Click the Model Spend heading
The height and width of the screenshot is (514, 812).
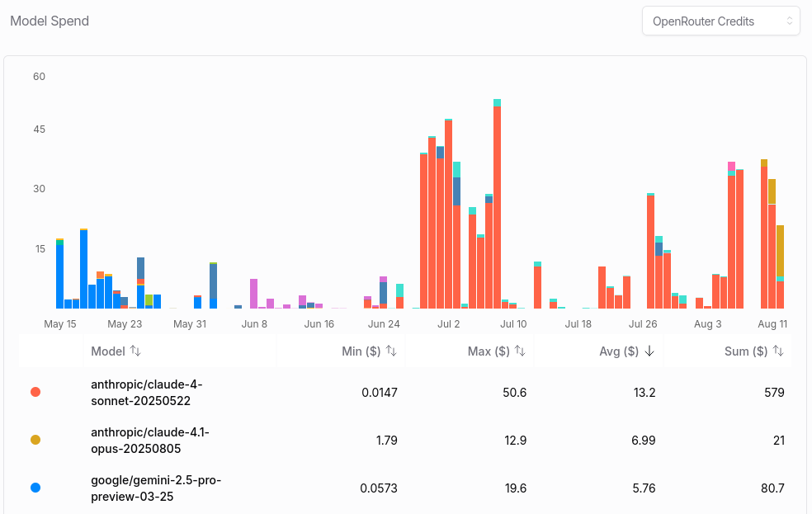coord(50,21)
